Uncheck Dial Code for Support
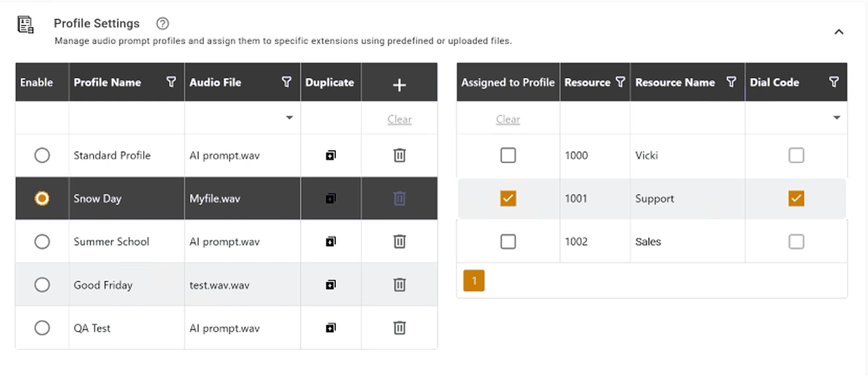The width and height of the screenshot is (868, 376). [796, 198]
